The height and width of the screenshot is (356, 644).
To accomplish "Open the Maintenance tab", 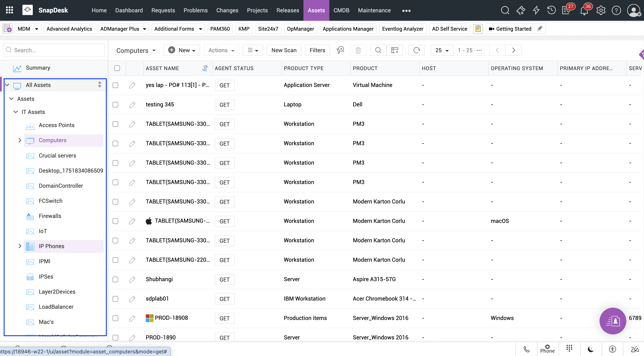I will pos(374,10).
